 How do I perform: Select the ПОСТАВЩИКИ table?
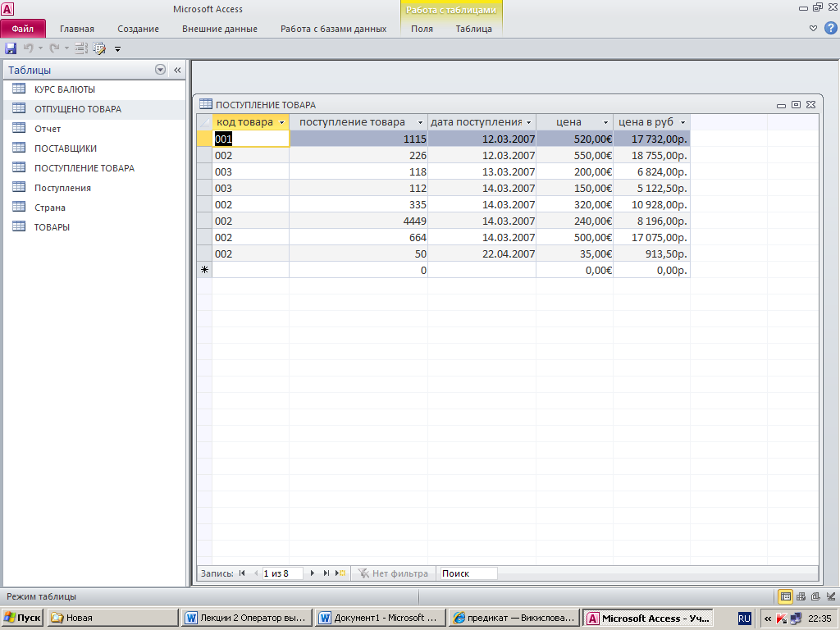click(66, 148)
